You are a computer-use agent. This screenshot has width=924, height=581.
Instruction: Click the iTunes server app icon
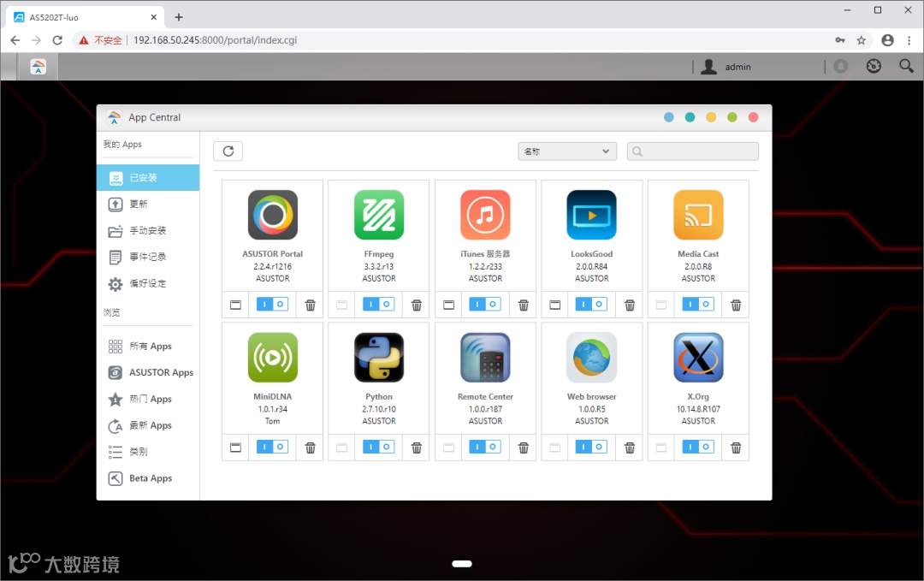485,215
